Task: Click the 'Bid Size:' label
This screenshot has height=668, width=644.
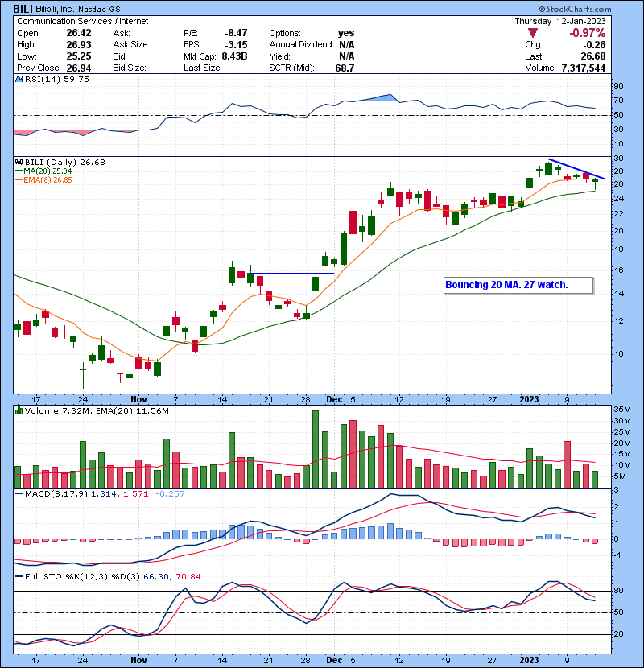Action: pyautogui.click(x=130, y=68)
